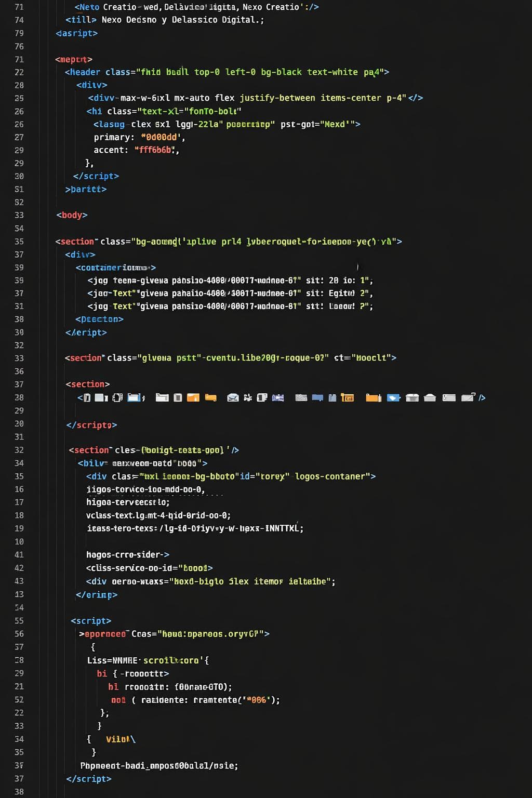The height and width of the screenshot is (798, 532).
Task: Click the opening '<script>' tag on line 55
Action: coord(91,621)
